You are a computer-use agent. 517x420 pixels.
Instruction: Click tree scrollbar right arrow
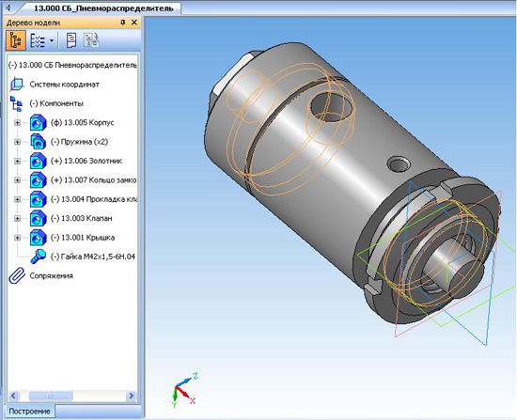click(131, 396)
